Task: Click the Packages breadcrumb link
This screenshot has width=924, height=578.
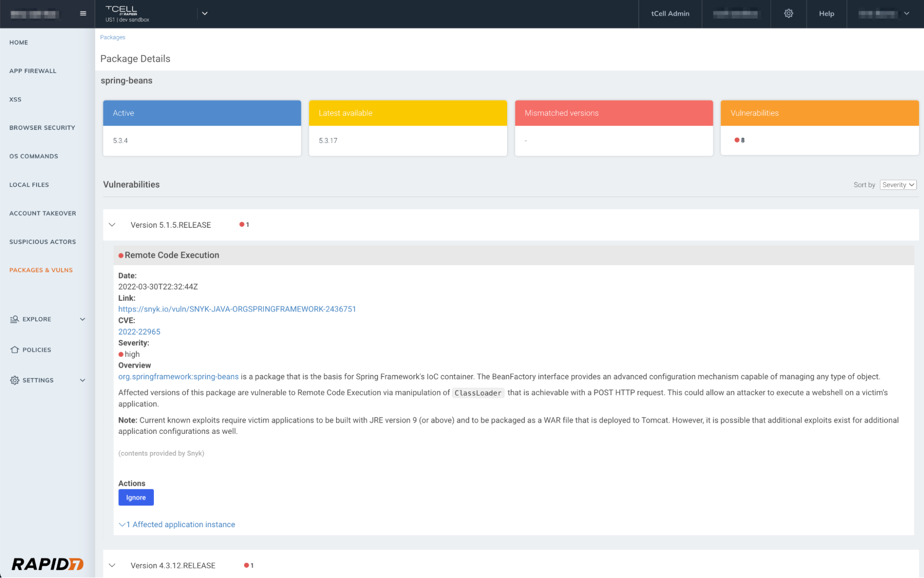Action: click(x=113, y=37)
